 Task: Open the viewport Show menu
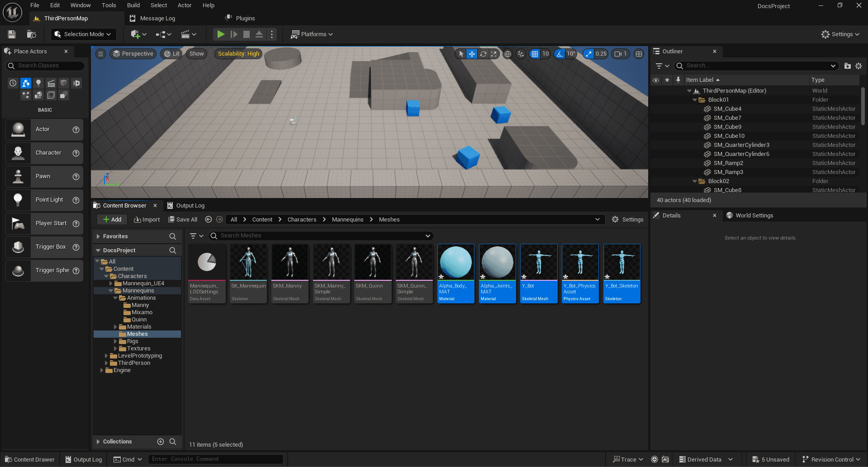click(197, 54)
